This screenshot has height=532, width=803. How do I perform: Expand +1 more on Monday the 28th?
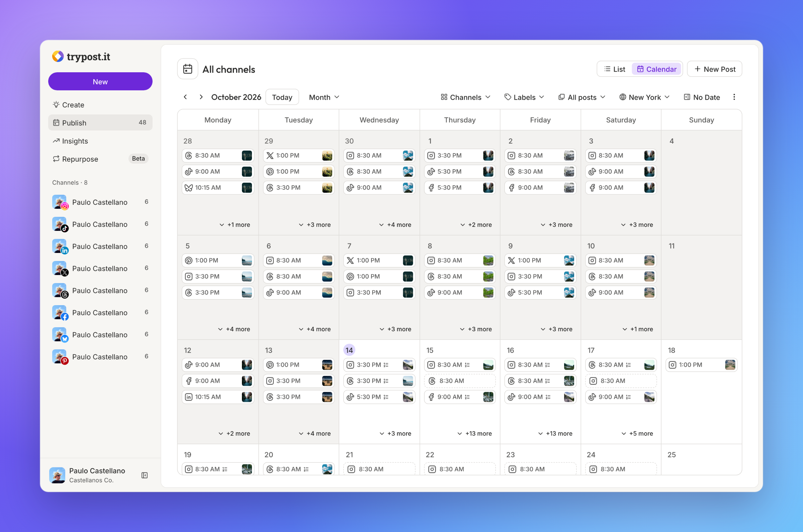[x=235, y=225]
